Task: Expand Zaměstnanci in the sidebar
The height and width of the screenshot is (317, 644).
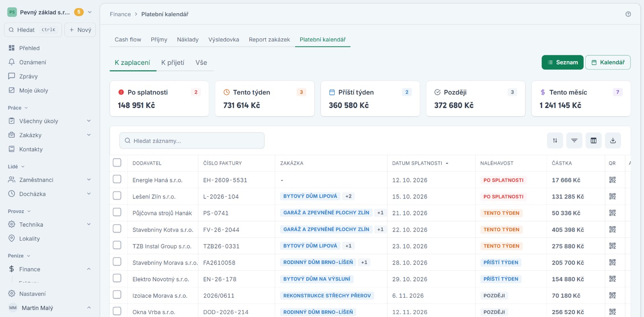Action: pyautogui.click(x=89, y=180)
